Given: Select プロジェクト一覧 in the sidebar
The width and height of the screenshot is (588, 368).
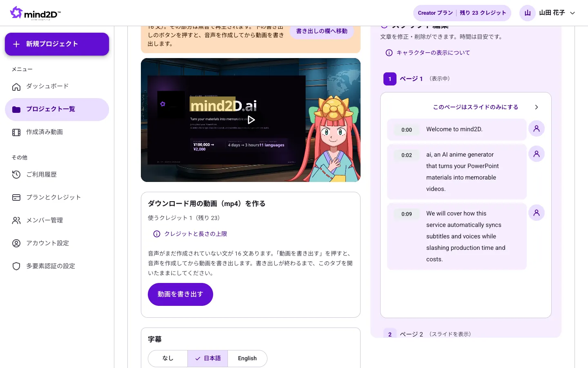Looking at the screenshot, I should pyautogui.click(x=57, y=109).
